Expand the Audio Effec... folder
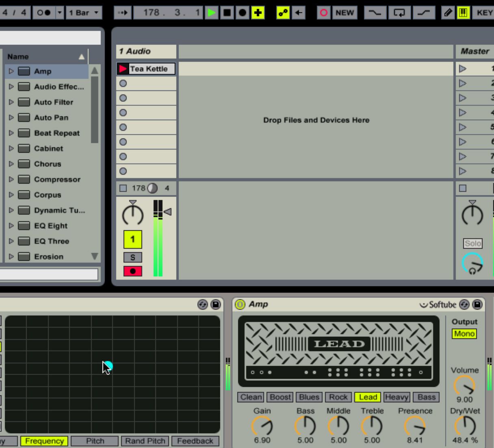This screenshot has height=448, width=494. point(11,87)
